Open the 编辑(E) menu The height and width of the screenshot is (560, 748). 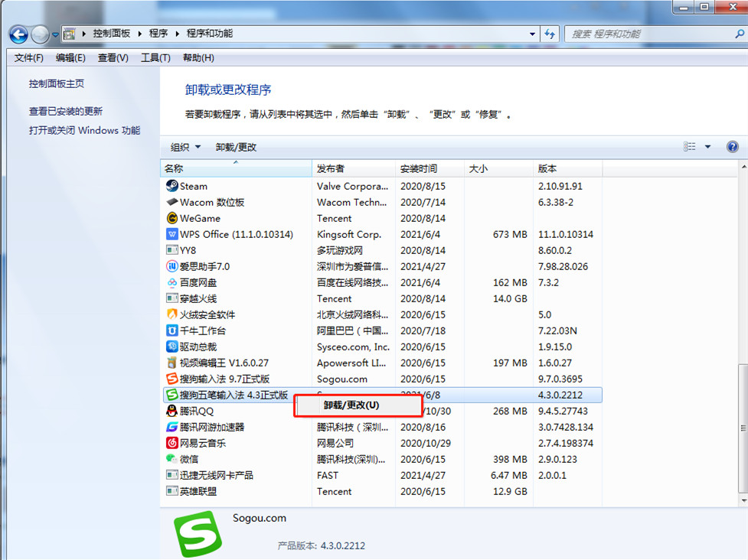(70, 57)
